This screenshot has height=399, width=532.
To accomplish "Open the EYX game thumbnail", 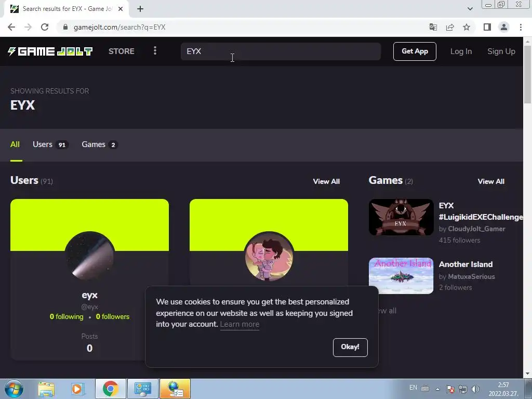I will point(401,217).
